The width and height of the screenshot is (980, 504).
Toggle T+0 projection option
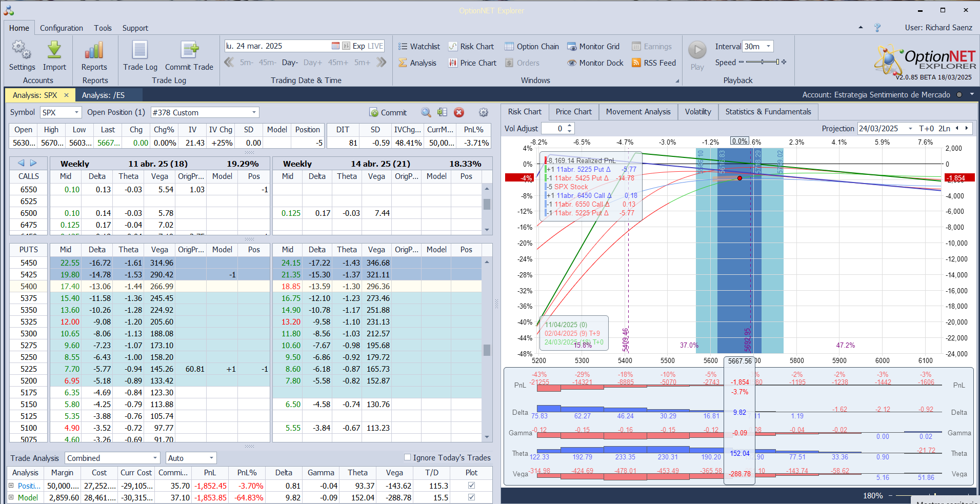click(x=927, y=129)
